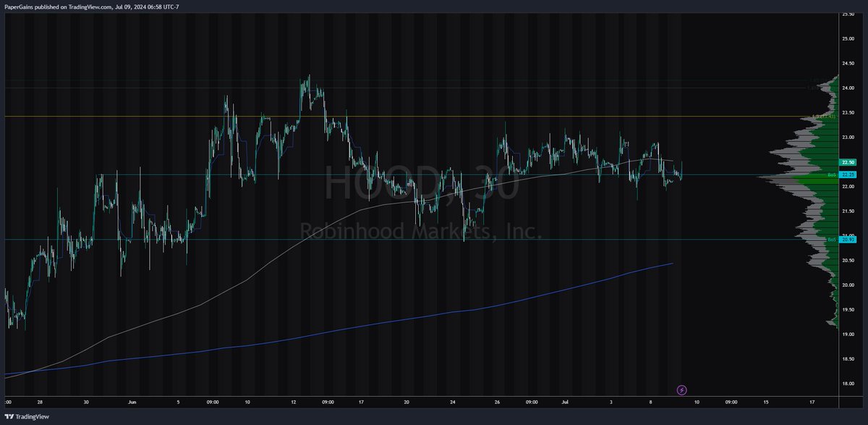
Task: Click the 19.50 price axis label
Action: click(848, 309)
